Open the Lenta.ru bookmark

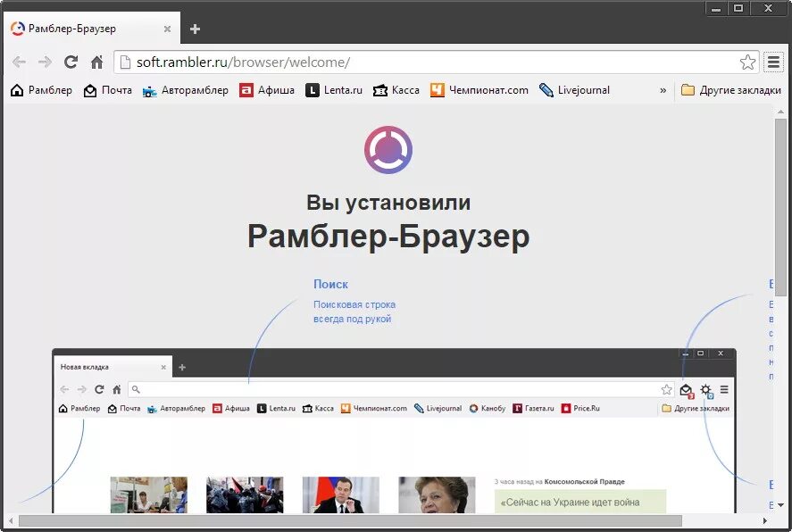point(334,90)
